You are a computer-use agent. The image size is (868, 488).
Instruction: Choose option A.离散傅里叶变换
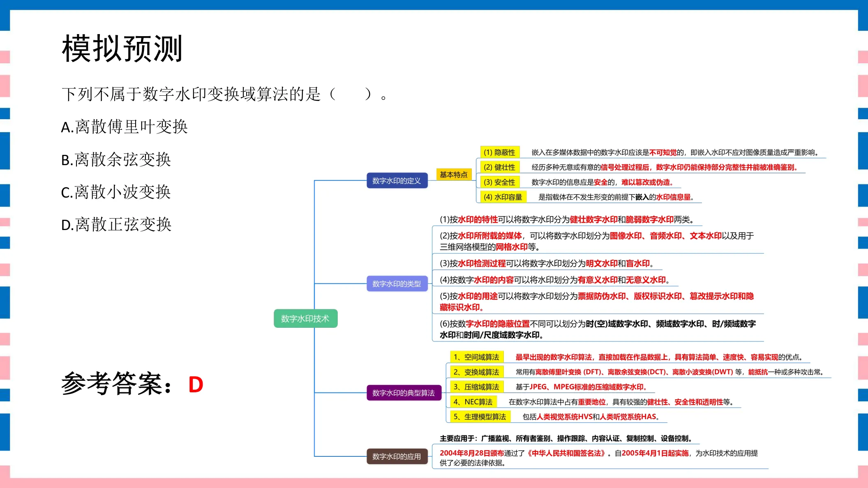pyautogui.click(x=125, y=127)
